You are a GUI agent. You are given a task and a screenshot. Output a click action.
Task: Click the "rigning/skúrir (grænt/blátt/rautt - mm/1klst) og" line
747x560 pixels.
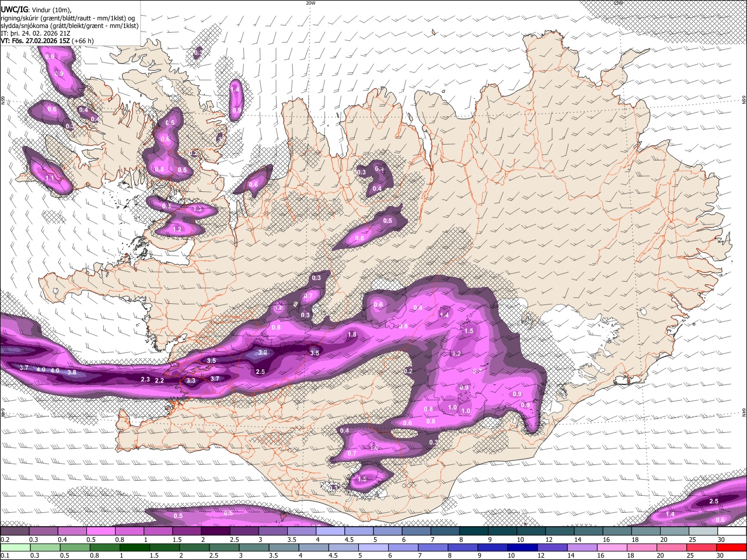click(68, 18)
